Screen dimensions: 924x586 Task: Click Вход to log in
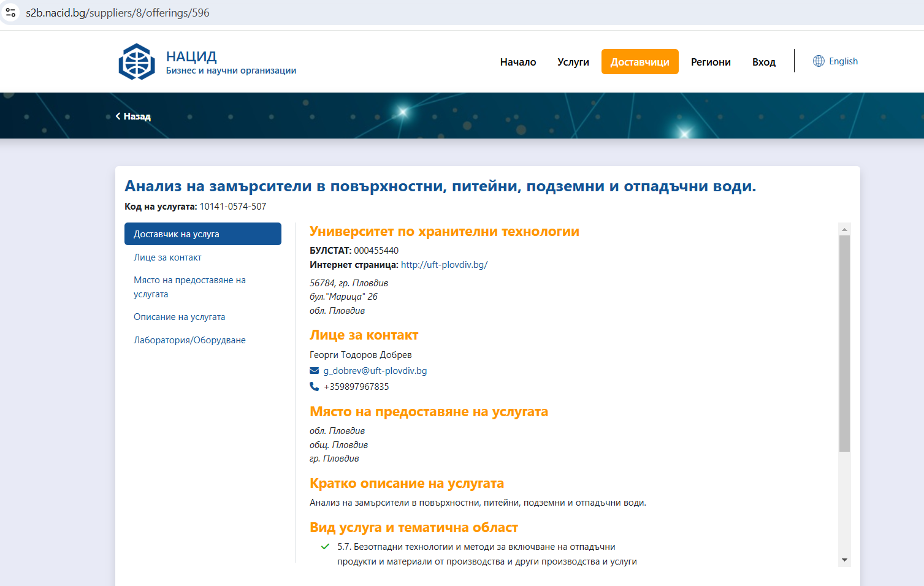(x=764, y=62)
